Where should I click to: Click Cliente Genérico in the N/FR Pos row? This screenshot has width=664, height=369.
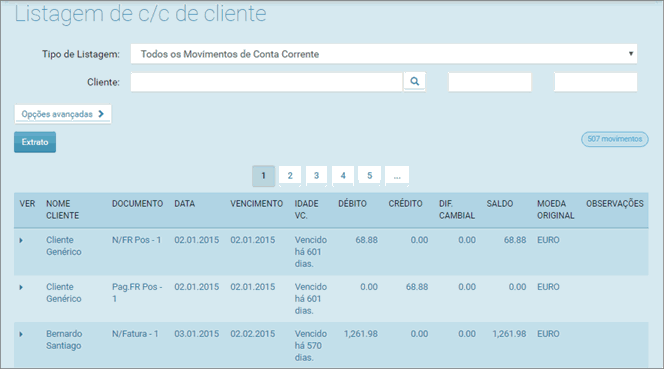coord(64,246)
